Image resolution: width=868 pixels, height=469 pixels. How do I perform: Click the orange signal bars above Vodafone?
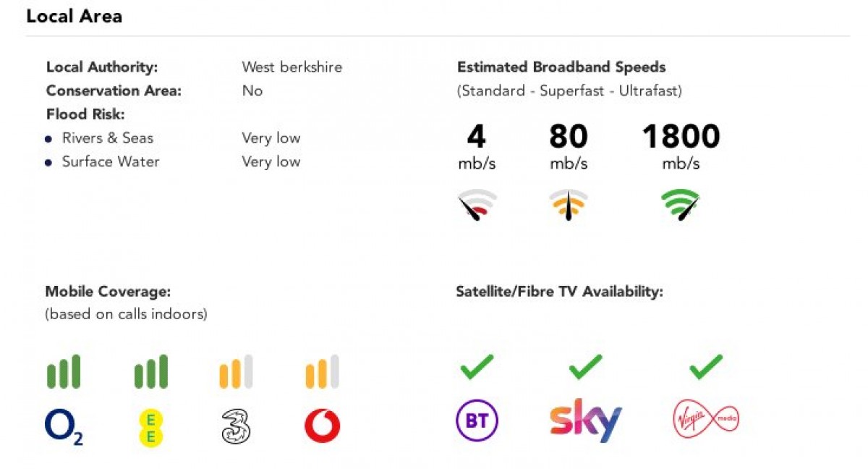(x=323, y=372)
